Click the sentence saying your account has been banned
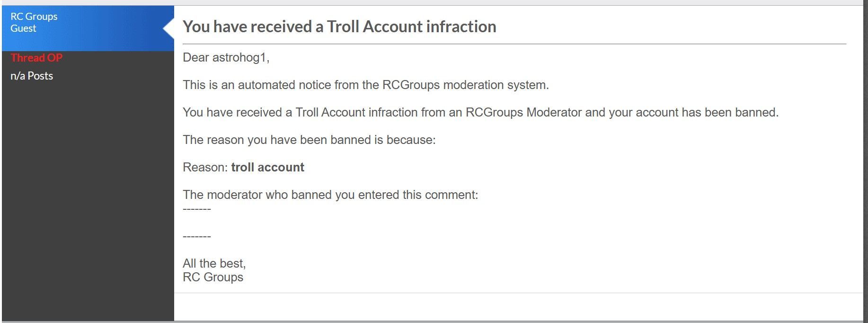 point(480,113)
